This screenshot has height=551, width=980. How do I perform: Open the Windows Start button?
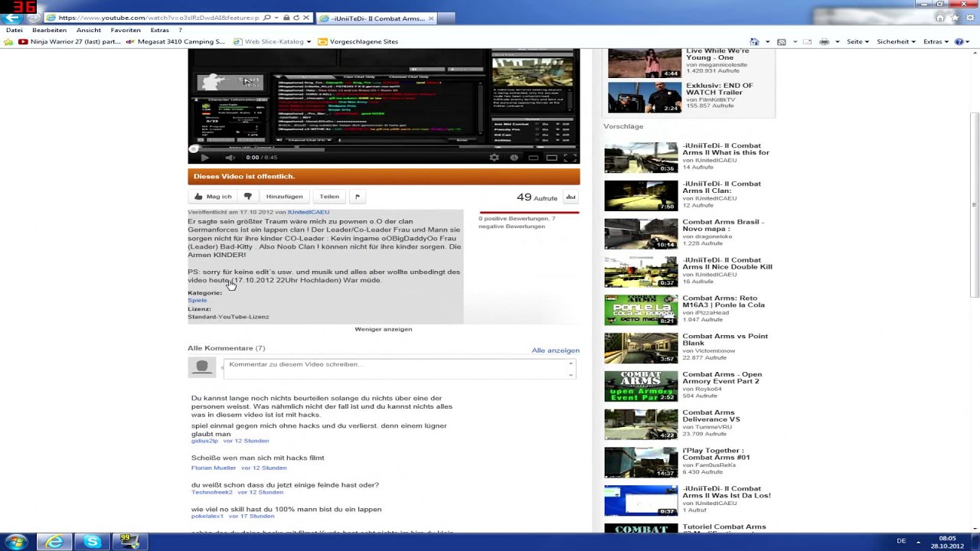(x=15, y=542)
